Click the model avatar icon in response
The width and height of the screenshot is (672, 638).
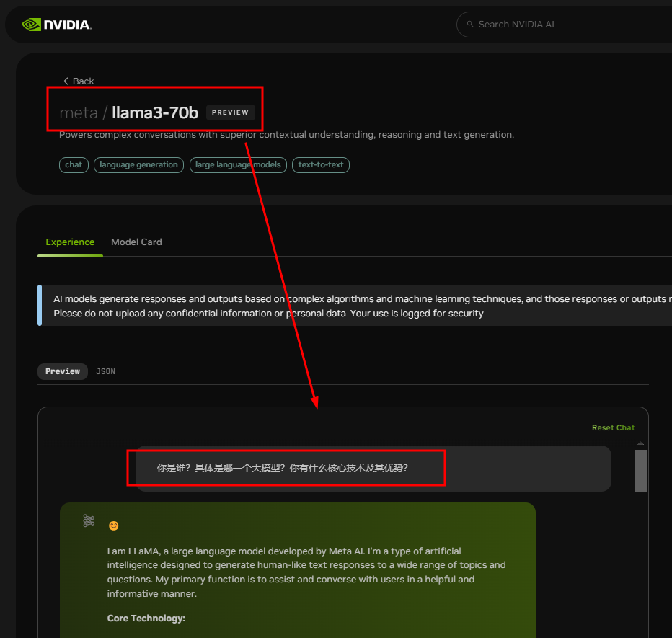click(89, 520)
